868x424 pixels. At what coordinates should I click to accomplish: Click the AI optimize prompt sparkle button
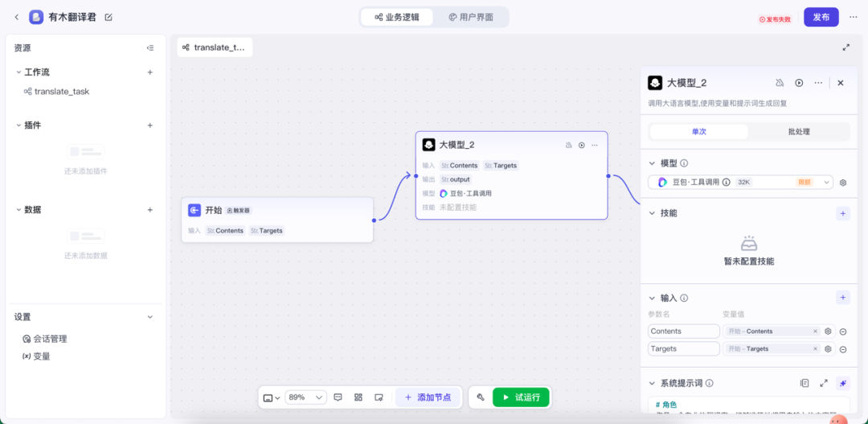(x=842, y=383)
